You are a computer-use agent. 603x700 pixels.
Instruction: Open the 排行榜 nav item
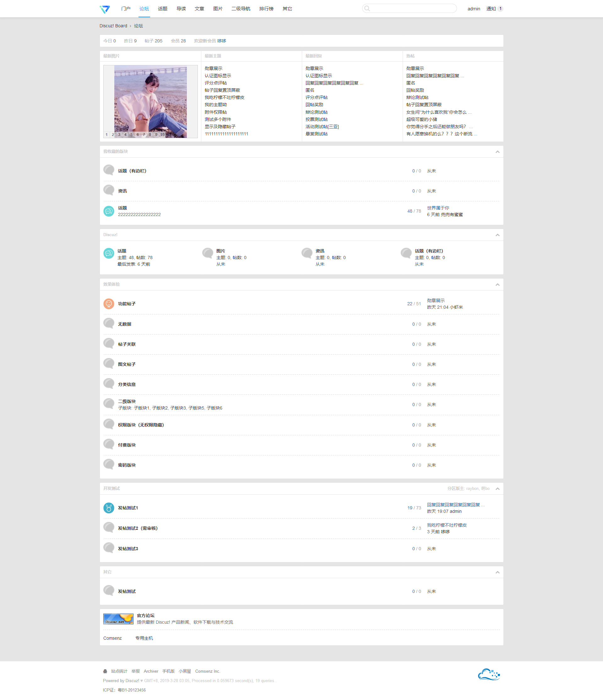click(267, 9)
